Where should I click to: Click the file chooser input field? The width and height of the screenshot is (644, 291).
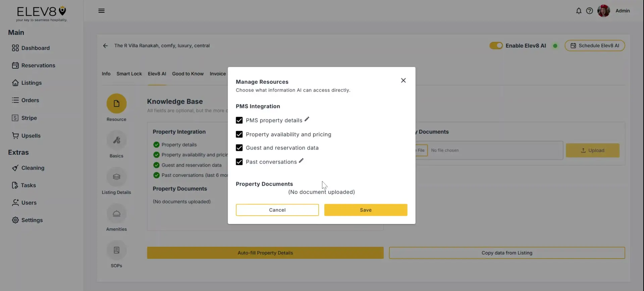(x=489, y=150)
